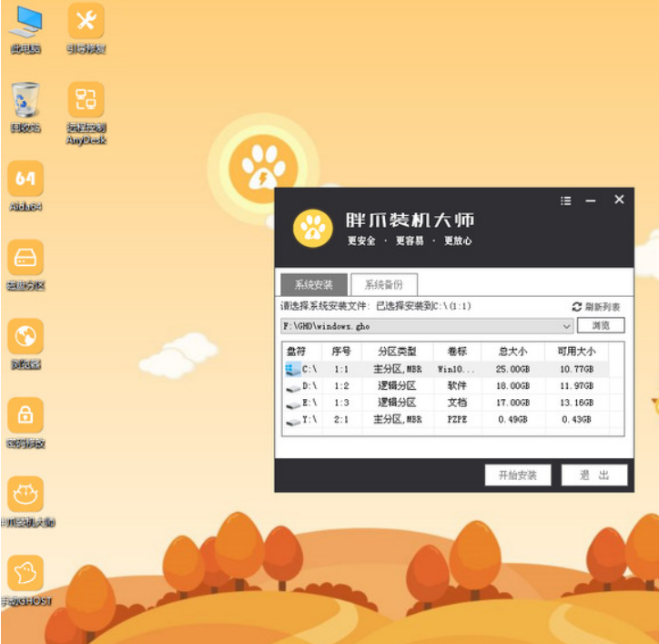Select the 2:1 sequence cell

coord(341,420)
